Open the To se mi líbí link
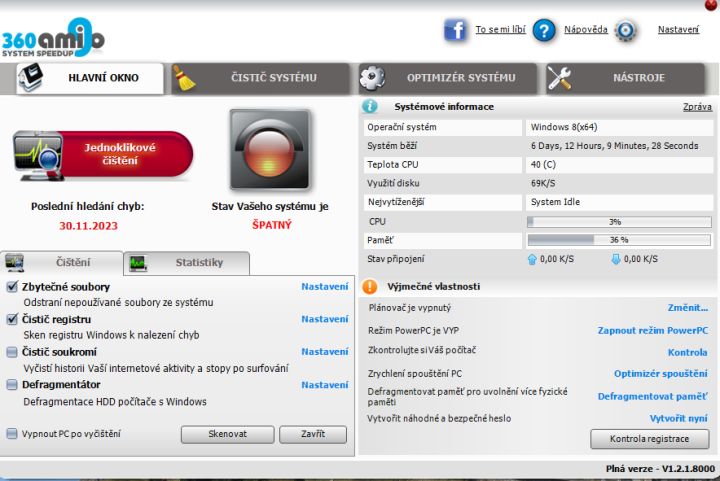Image resolution: width=720 pixels, height=481 pixels. click(x=501, y=30)
